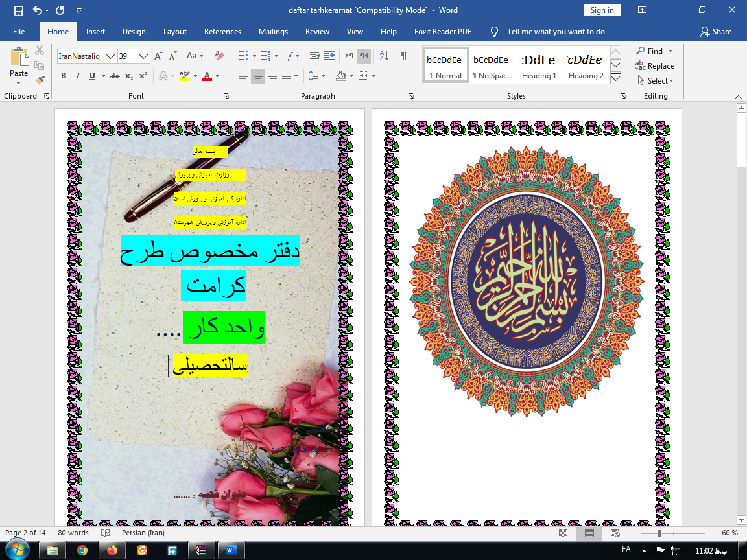This screenshot has height=560, width=747.
Task: Toggle strikethrough formatting
Action: pyautogui.click(x=115, y=76)
